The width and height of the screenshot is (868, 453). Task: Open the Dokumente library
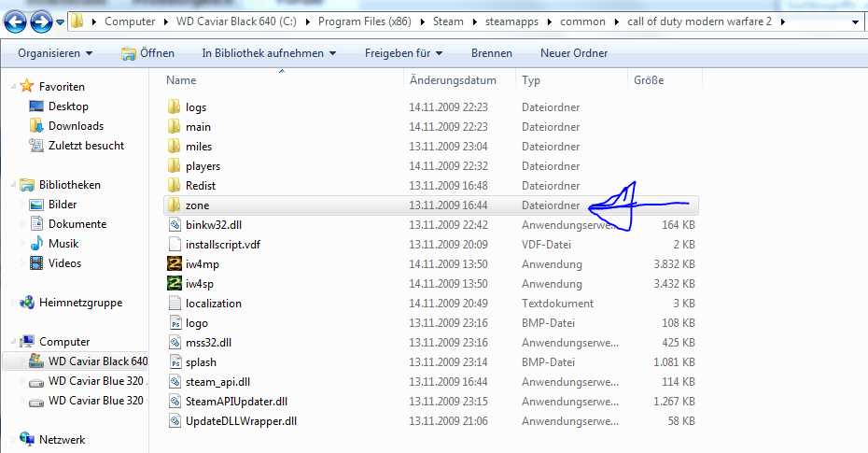point(77,224)
